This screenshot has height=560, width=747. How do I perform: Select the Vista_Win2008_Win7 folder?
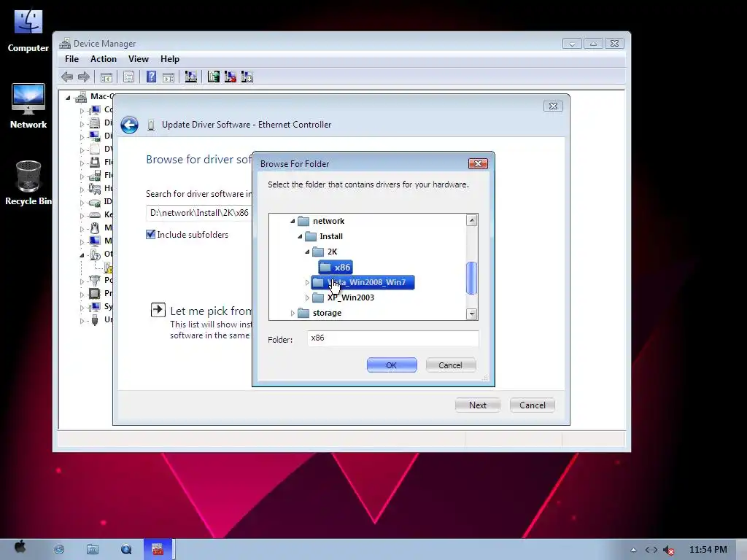click(363, 282)
